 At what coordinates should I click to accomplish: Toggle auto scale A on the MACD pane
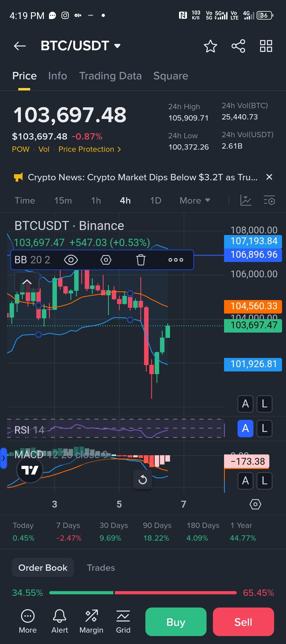(245, 481)
